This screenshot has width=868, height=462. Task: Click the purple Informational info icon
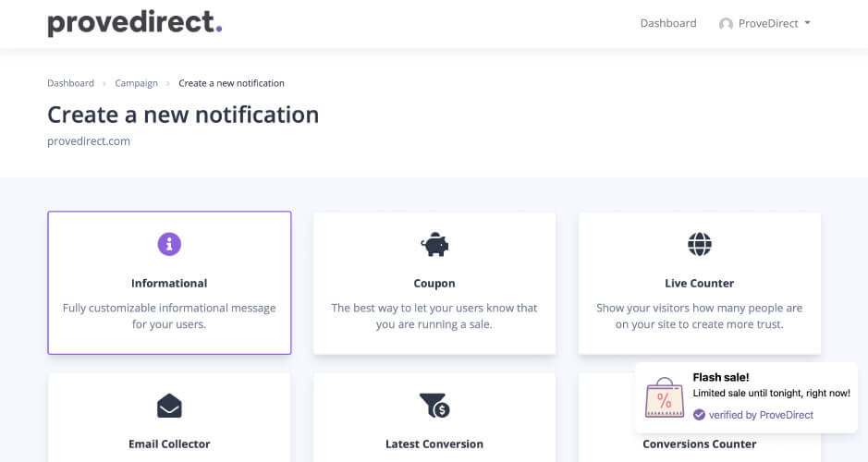tap(169, 244)
